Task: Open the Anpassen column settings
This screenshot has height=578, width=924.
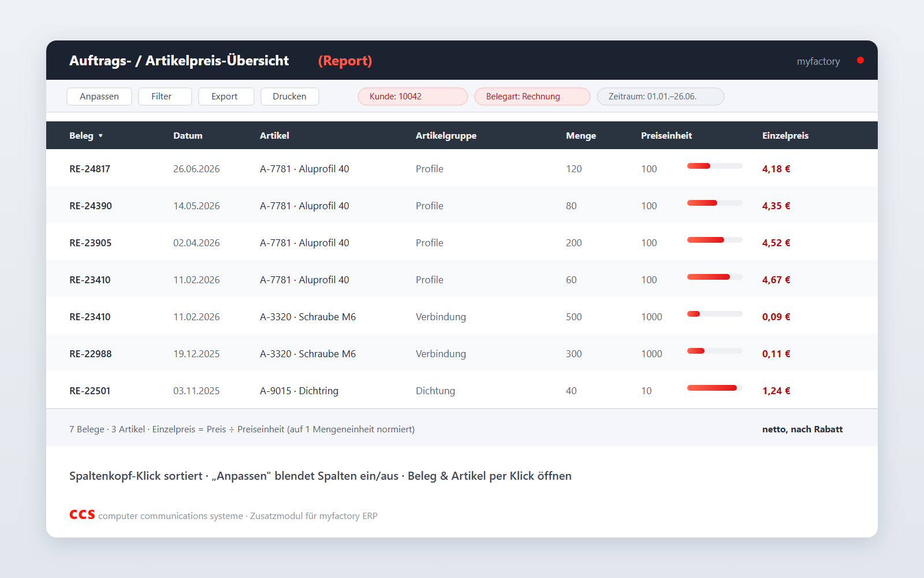Action: pos(99,97)
